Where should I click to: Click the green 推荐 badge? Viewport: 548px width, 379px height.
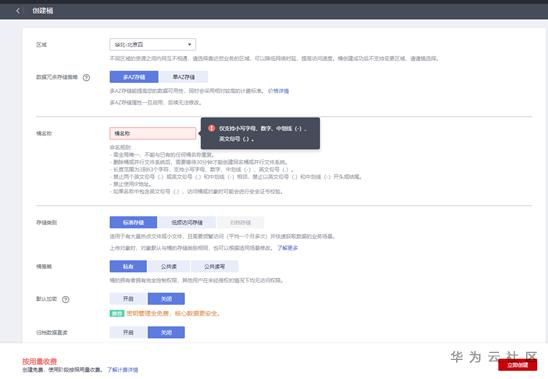coord(117,313)
